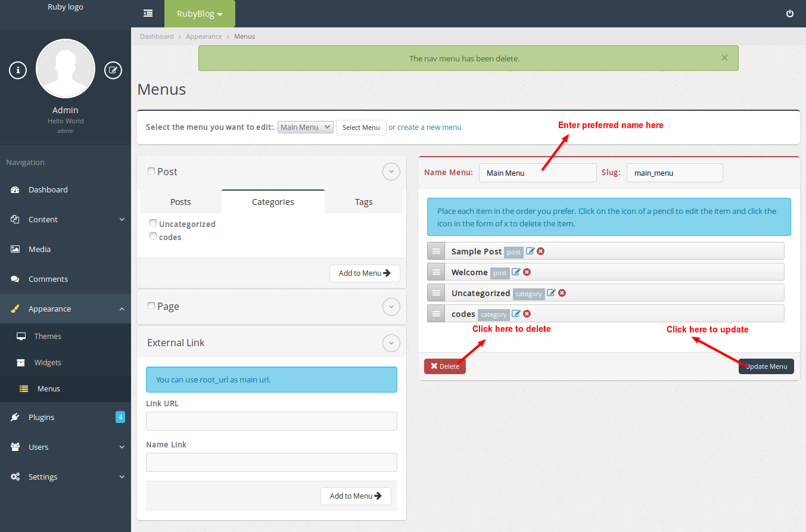Dismiss the green nav menu notification
The image size is (806, 532).
[724, 58]
